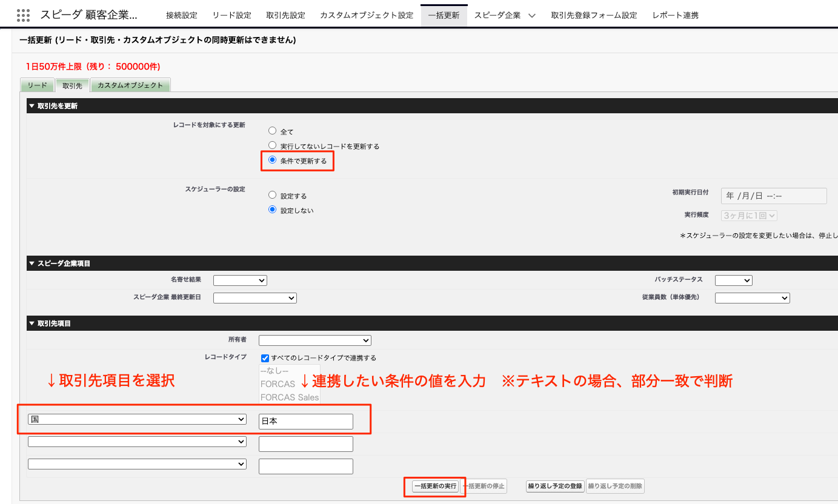Click the input field containing 日本
Viewport: 838px width, 504px height.
pos(305,422)
